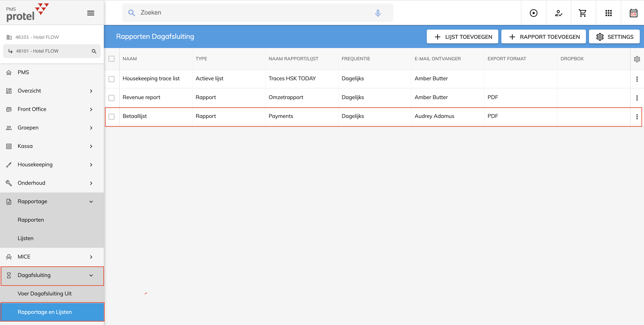Click the microphone voice search icon

[378, 13]
